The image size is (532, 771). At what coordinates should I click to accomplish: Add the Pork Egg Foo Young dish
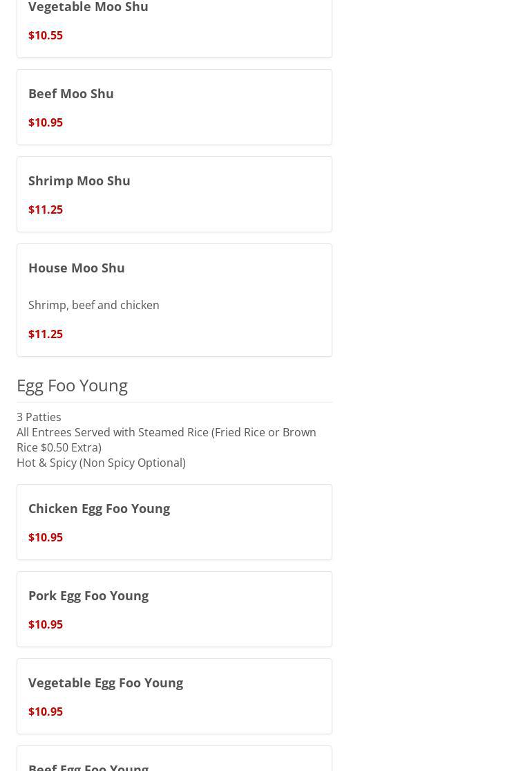88,595
